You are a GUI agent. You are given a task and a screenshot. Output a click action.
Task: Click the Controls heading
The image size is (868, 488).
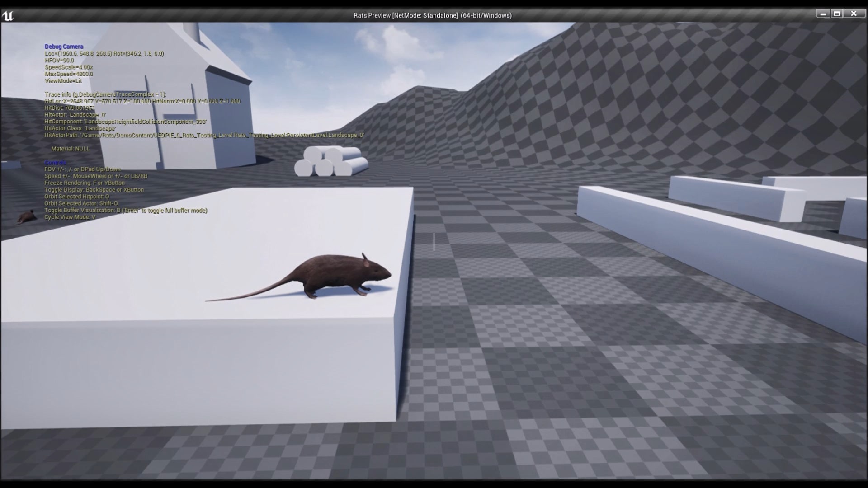click(55, 162)
